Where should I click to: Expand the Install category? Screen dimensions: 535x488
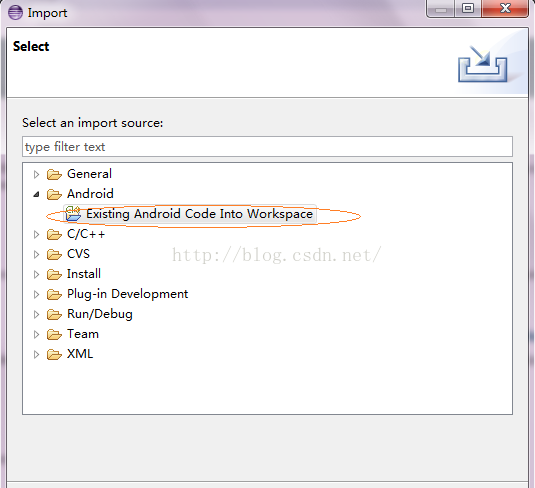pos(36,274)
